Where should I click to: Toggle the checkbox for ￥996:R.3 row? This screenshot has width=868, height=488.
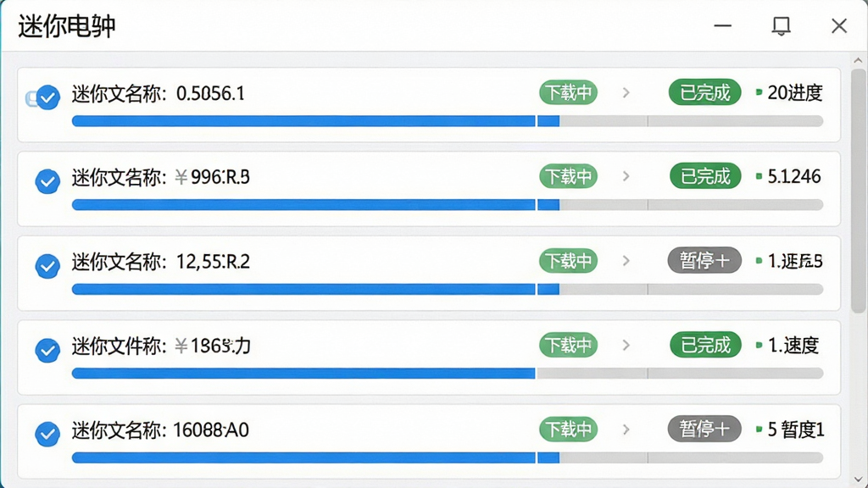(x=47, y=181)
